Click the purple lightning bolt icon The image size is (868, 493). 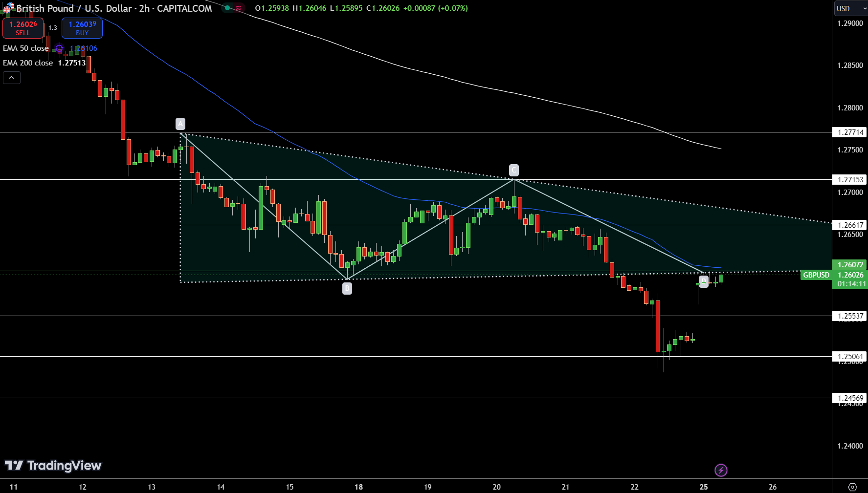721,470
